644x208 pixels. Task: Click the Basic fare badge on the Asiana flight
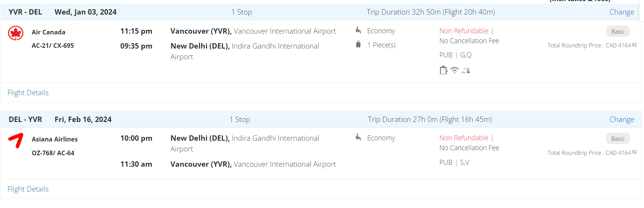pyautogui.click(x=618, y=138)
